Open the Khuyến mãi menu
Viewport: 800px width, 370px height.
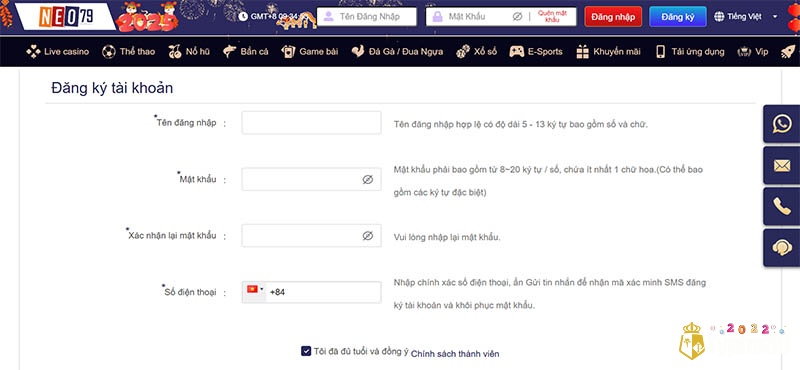point(608,52)
